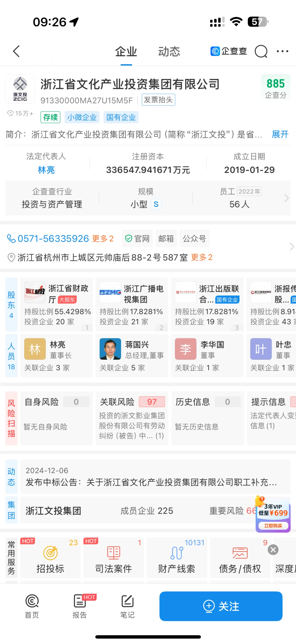This screenshot has width=296, height=644.
Task: Tap the 国有企业 tag under company name
Action: pyautogui.click(x=121, y=117)
